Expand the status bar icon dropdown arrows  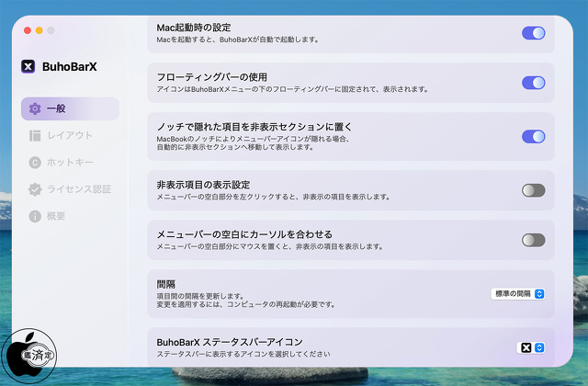(x=539, y=347)
